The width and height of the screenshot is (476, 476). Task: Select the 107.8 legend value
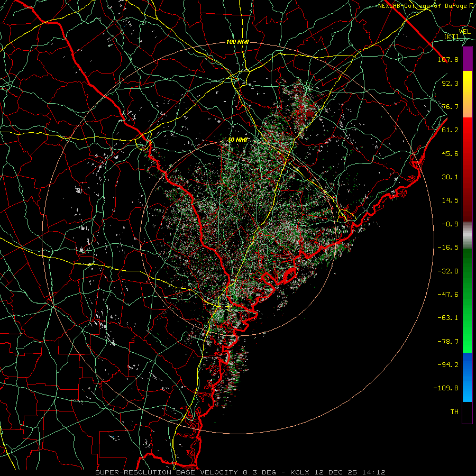448,59
